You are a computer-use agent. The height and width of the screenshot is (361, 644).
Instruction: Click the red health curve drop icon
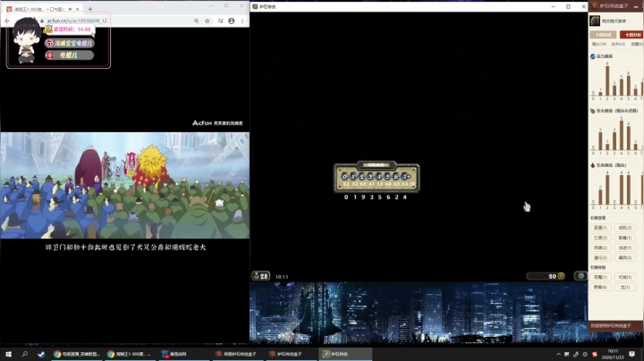[x=593, y=165]
